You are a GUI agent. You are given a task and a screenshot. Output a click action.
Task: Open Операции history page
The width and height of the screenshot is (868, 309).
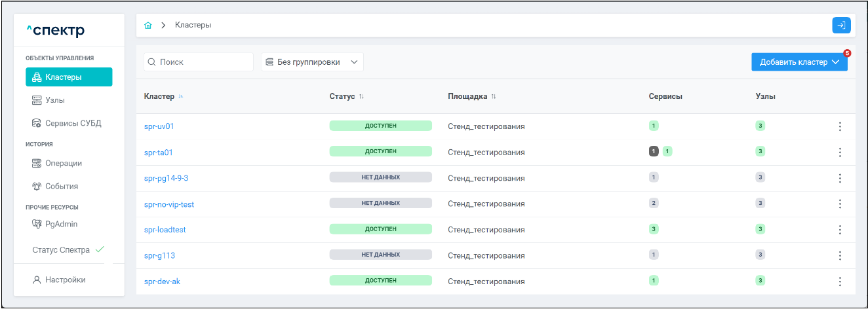63,163
